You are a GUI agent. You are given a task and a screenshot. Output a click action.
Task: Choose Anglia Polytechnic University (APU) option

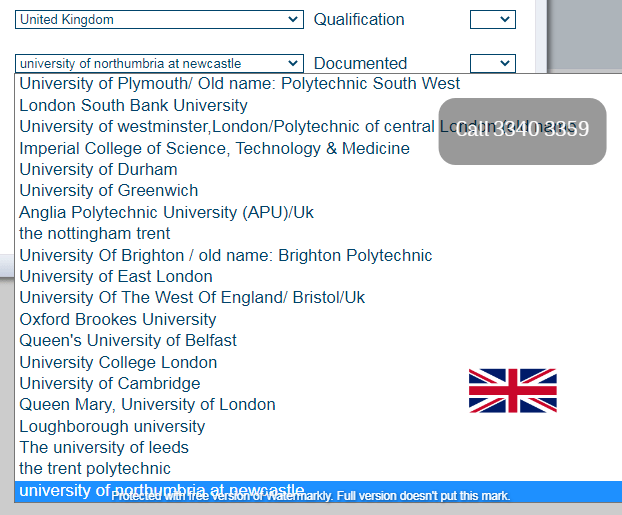point(166,212)
